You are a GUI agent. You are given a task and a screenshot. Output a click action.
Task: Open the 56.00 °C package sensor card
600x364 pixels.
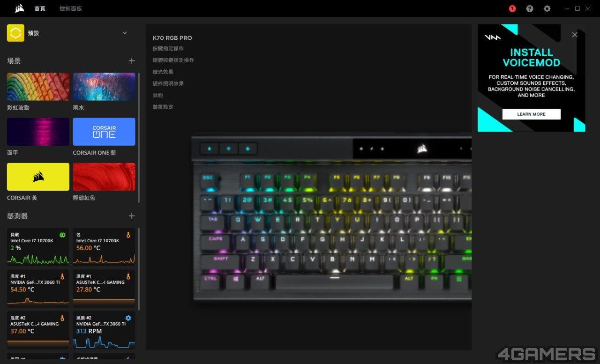tap(104, 247)
